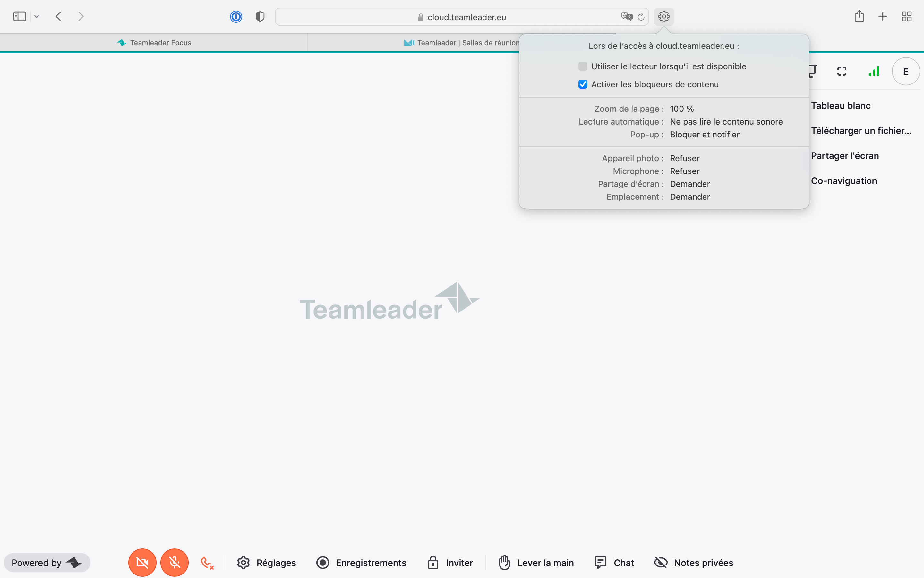Viewport: 924px width, 578px height.
Task: Open Emplacement Demander dropdown
Action: [x=689, y=197]
